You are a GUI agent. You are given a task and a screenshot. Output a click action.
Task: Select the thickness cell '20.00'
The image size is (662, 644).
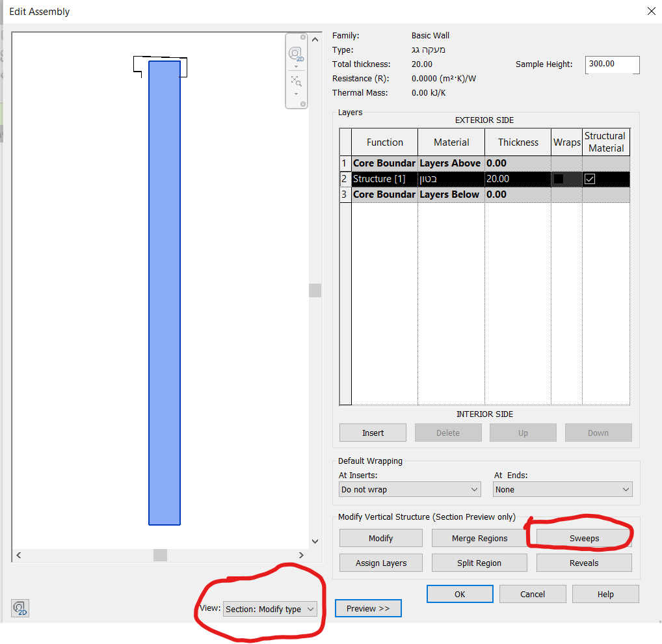pos(518,179)
